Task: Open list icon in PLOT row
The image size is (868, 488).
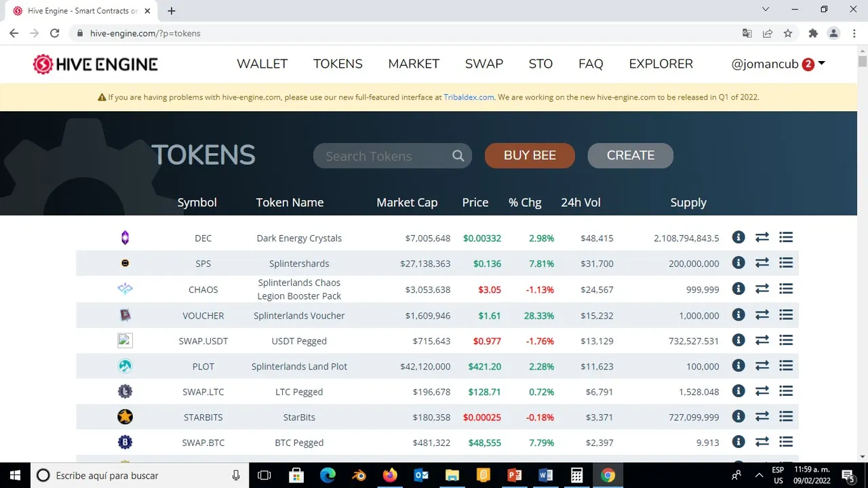Action: point(786,365)
